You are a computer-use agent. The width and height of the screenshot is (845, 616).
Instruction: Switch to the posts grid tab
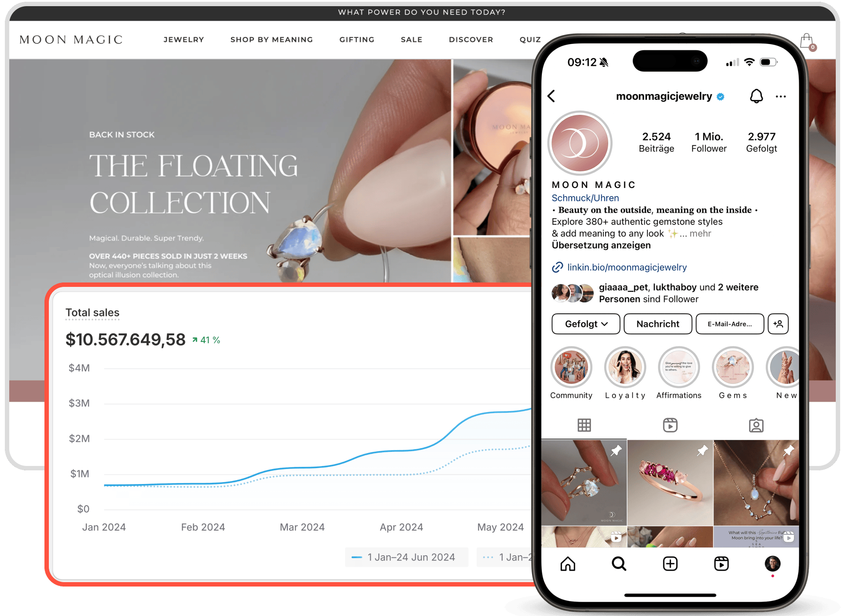coord(584,425)
